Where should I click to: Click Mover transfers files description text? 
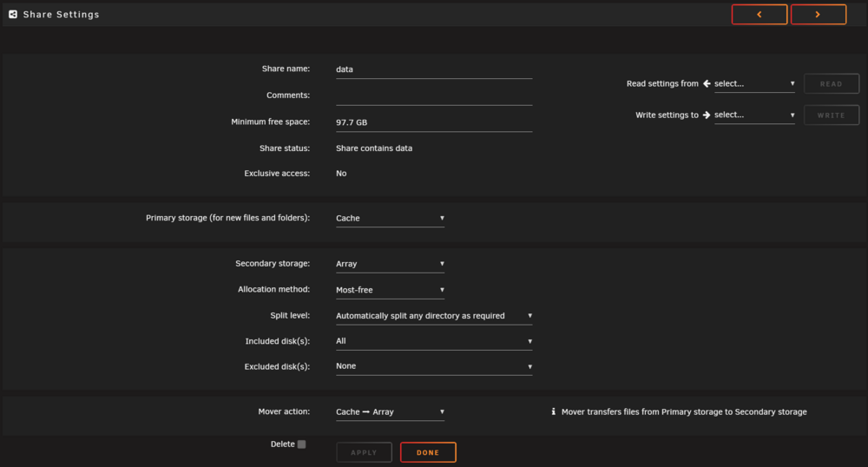[x=684, y=412]
